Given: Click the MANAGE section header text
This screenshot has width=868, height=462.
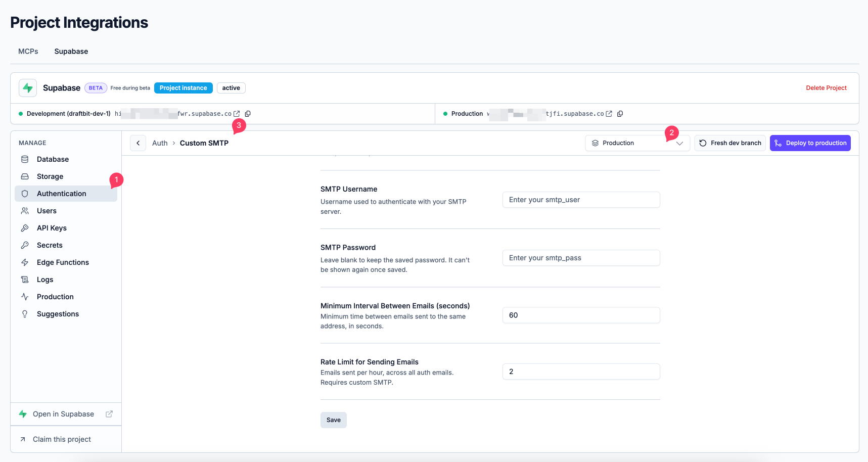Looking at the screenshot, I should coord(32,143).
